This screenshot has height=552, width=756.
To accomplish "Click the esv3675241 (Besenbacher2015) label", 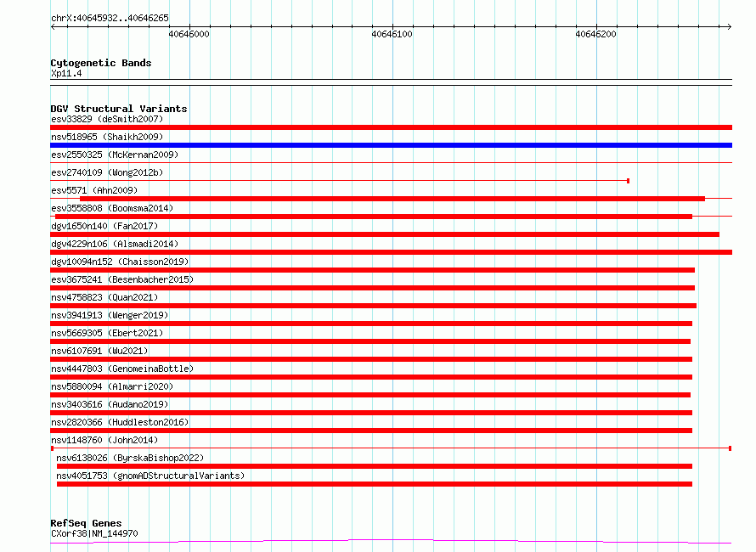I will (x=122, y=279).
